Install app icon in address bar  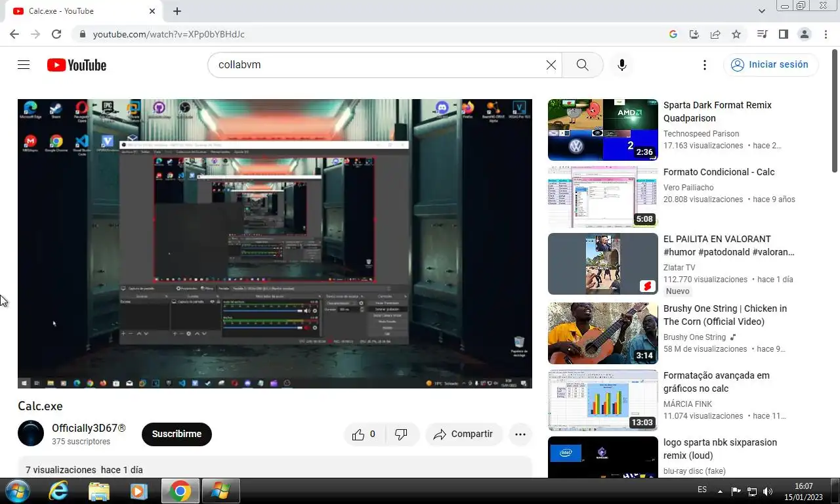694,34
